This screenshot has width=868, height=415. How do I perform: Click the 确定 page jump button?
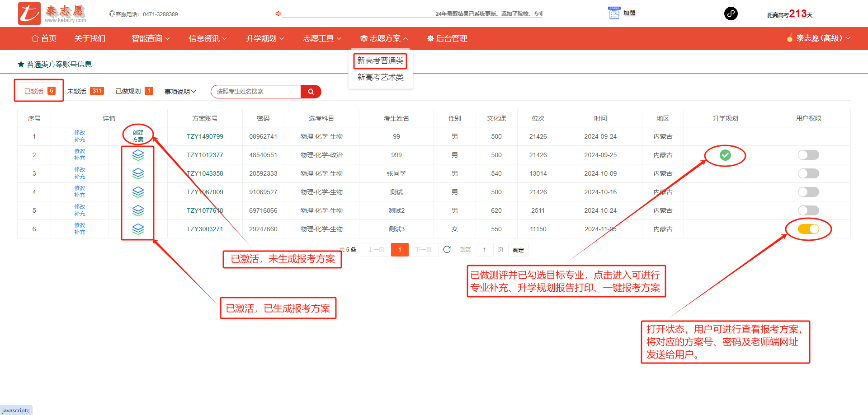point(518,250)
